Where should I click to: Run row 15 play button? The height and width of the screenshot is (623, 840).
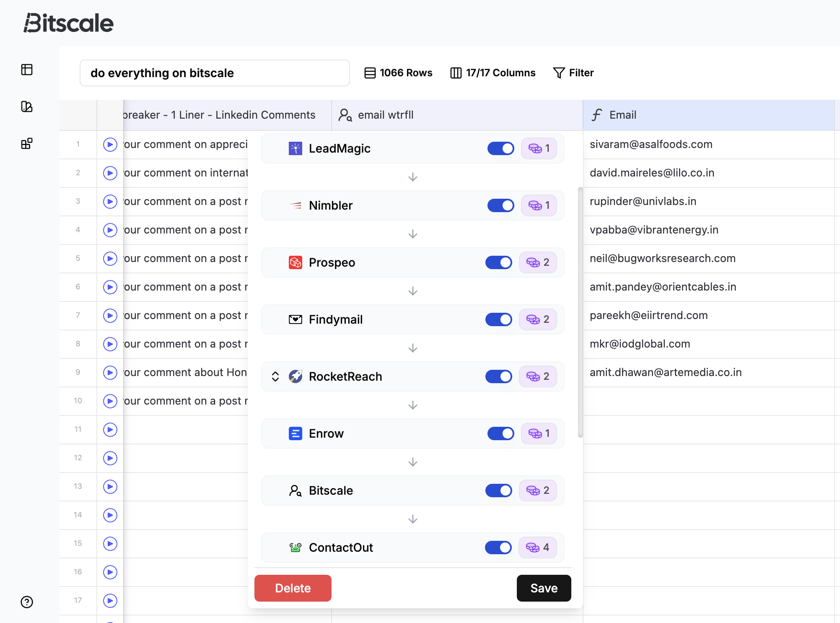point(110,544)
